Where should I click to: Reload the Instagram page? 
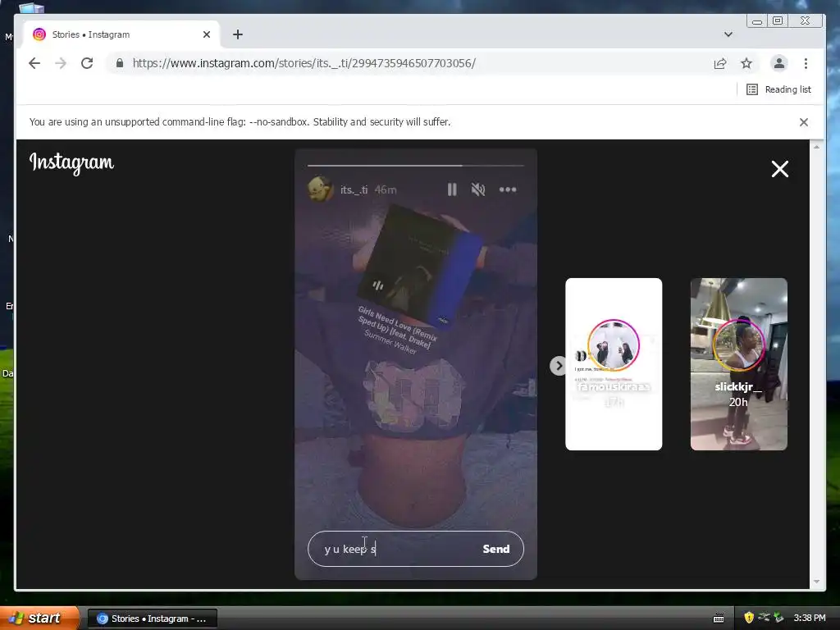pyautogui.click(x=87, y=63)
